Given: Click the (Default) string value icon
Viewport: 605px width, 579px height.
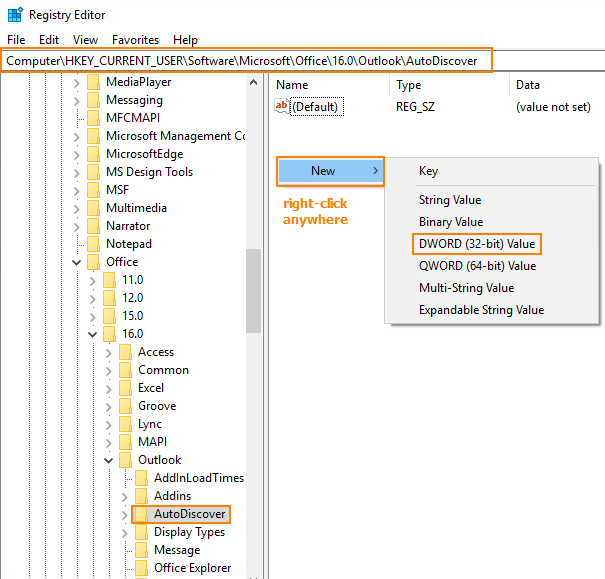Looking at the screenshot, I should point(281,106).
